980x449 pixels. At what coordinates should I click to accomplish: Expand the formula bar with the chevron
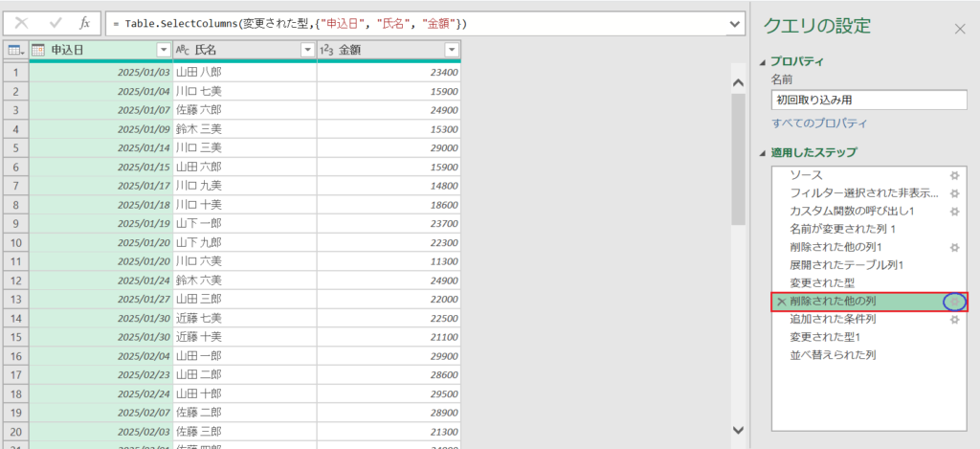735,24
